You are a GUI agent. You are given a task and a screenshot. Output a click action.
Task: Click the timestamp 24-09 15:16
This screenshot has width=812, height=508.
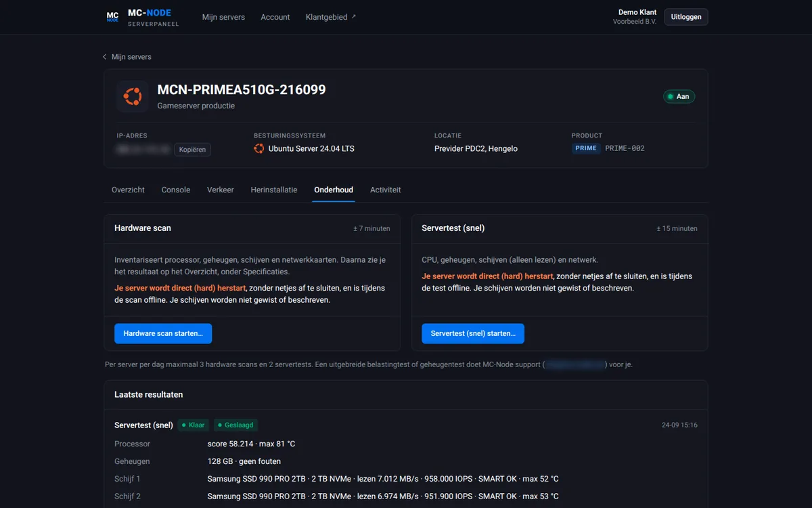point(679,425)
